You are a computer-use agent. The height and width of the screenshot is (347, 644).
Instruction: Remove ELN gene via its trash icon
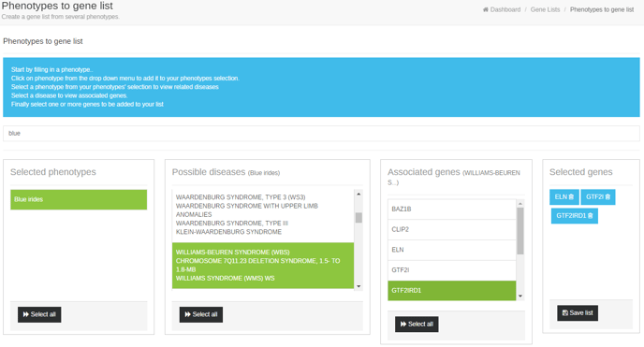[571, 196]
